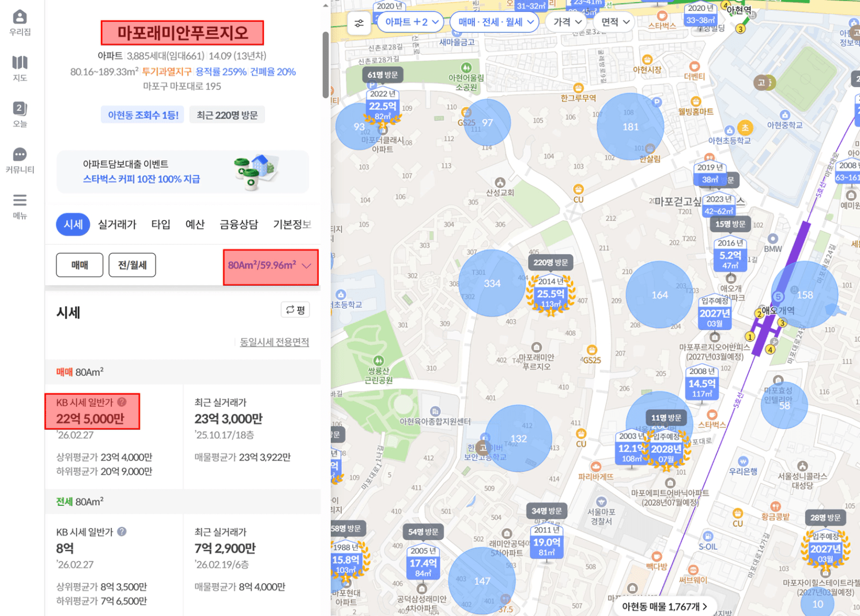The height and width of the screenshot is (616, 860).
Task: Click 아현동 매물 1,767개 button
Action: coord(664,606)
